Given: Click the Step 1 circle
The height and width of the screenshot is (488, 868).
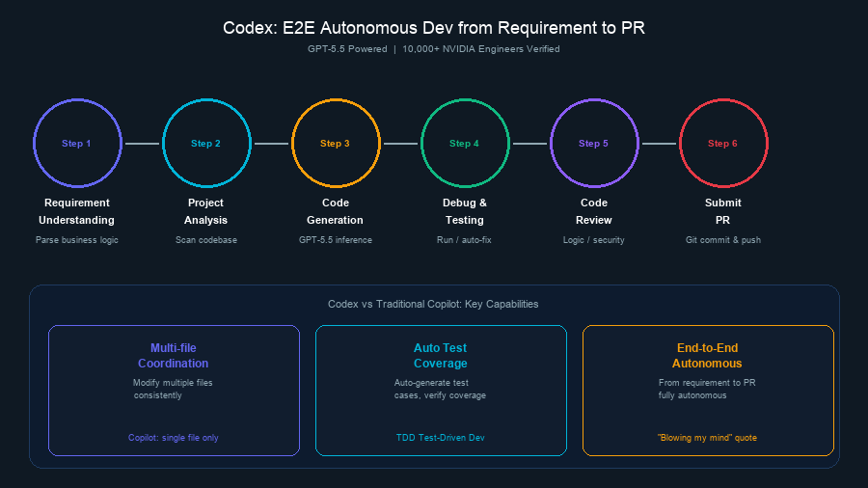Looking at the screenshot, I should [x=77, y=144].
